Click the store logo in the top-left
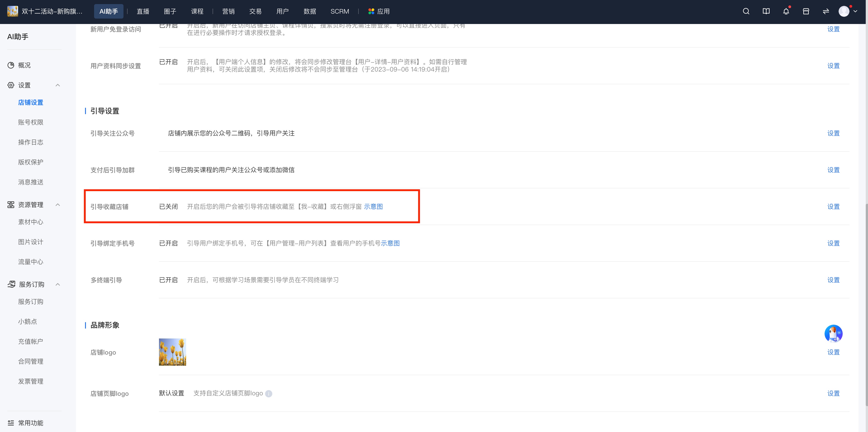Viewport: 868px width, 432px height. click(x=12, y=11)
